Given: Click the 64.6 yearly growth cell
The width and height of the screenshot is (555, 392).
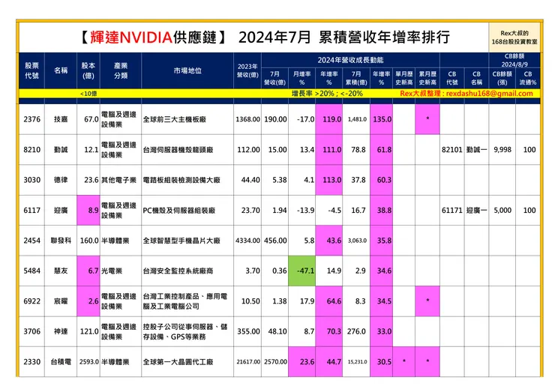Looking at the screenshot, I should 329,301.
